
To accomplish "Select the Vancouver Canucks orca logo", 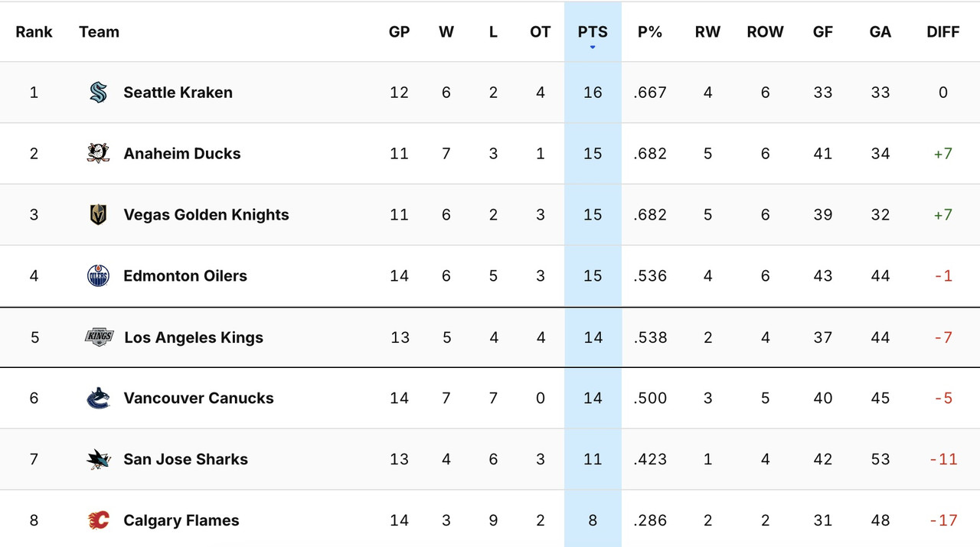I will [97, 398].
